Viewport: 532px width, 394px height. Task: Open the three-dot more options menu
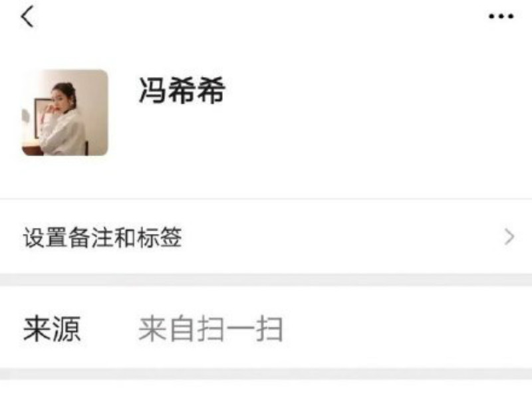[x=501, y=16]
